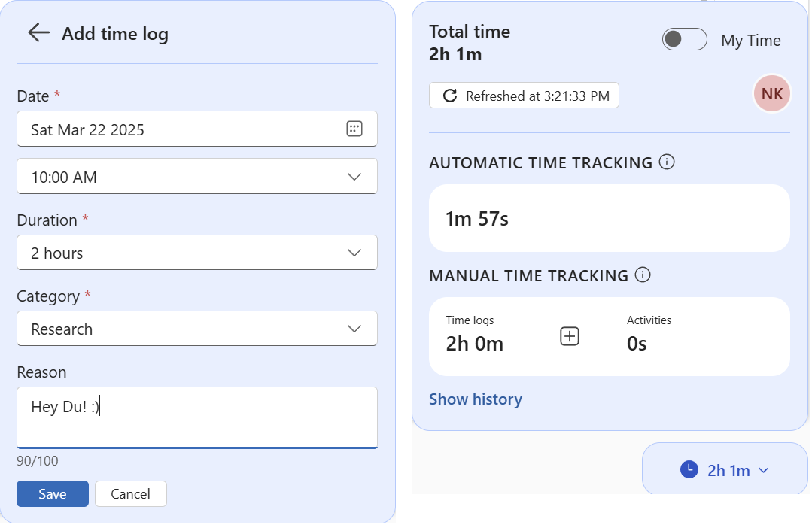Click the info icon next to Manual Time Tracking
The height and width of the screenshot is (525, 812).
pyautogui.click(x=642, y=275)
